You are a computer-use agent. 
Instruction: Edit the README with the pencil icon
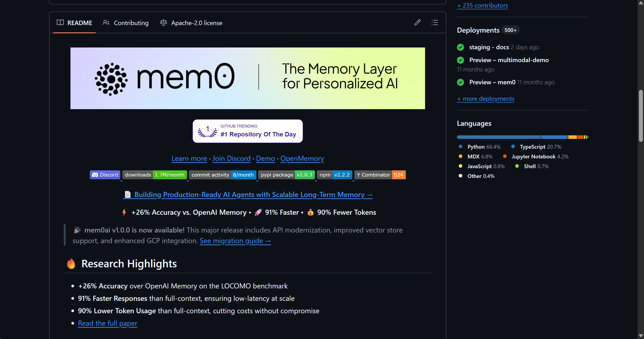click(417, 23)
